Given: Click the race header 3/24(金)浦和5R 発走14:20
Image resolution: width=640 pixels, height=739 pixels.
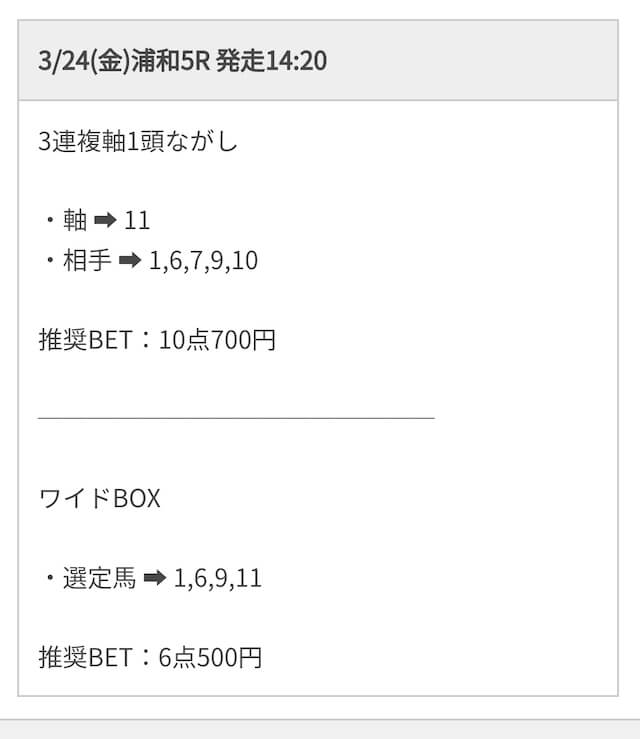Looking at the screenshot, I should pyautogui.click(x=182, y=61).
